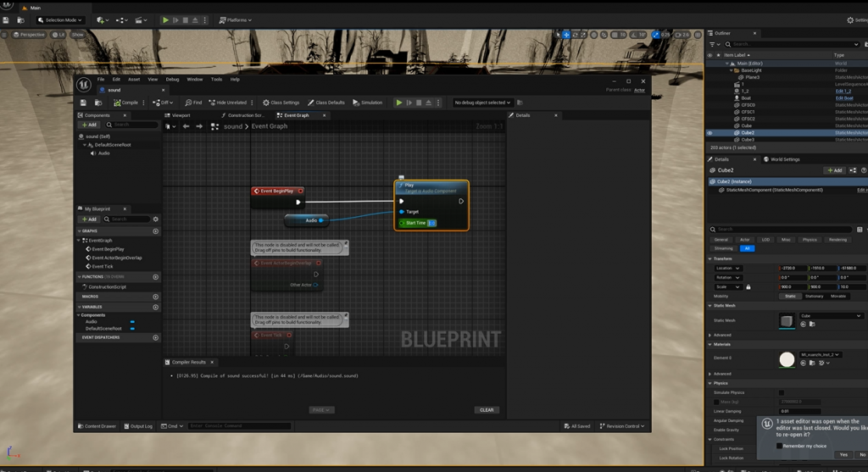The height and width of the screenshot is (472, 868).
Task: Open Selection Mode dropdown in main editor
Action: point(60,20)
